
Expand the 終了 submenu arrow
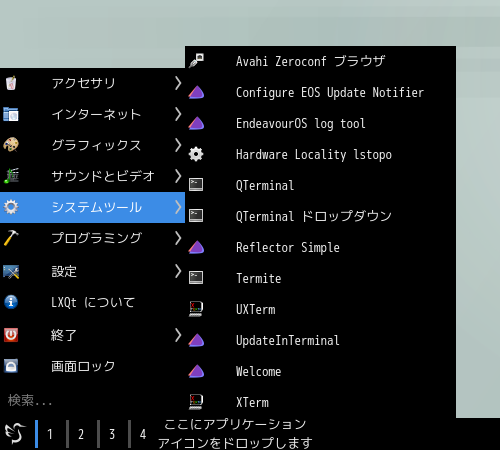(x=178, y=335)
